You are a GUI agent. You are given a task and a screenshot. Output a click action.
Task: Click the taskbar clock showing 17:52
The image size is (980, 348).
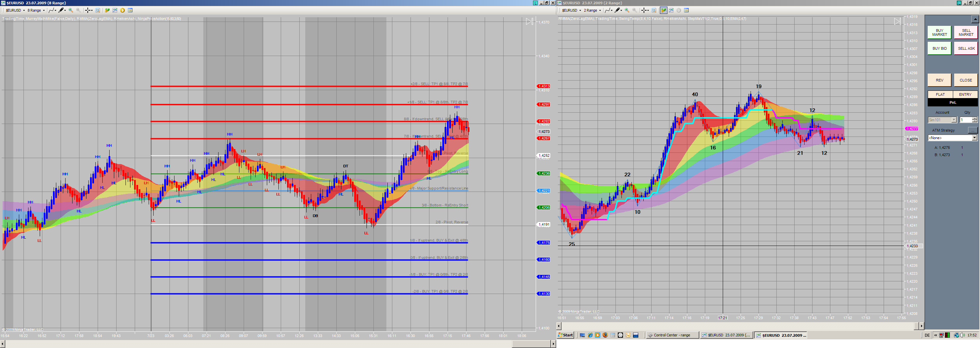pos(972,335)
